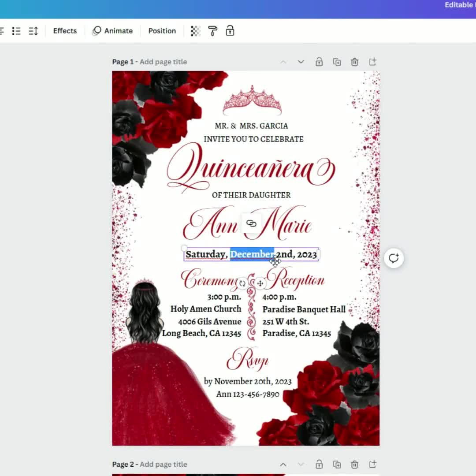The width and height of the screenshot is (476, 476).
Task: Delete Page 1 with the trash icon
Action: [x=354, y=62]
